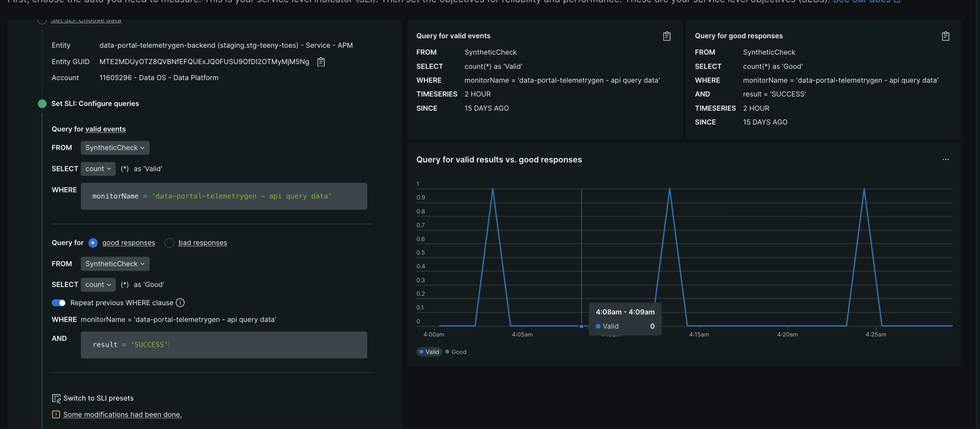
Task: Select the bad responses radio button
Action: [169, 243]
